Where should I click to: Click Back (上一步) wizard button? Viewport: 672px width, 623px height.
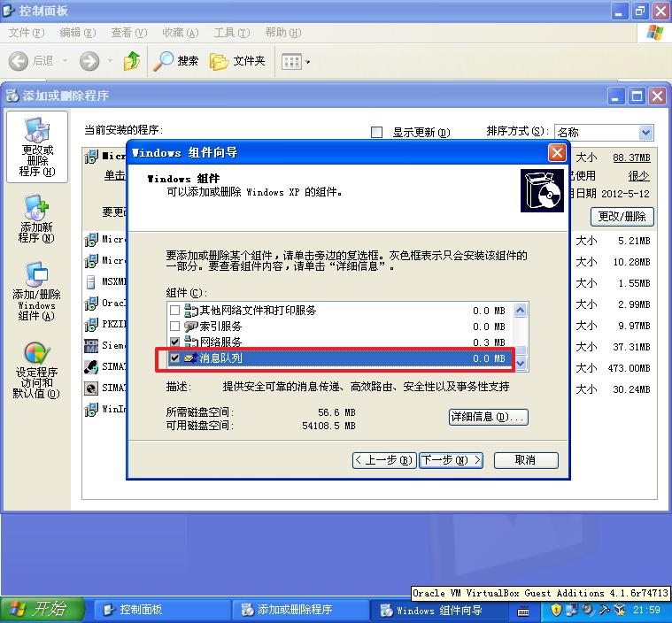(x=384, y=460)
